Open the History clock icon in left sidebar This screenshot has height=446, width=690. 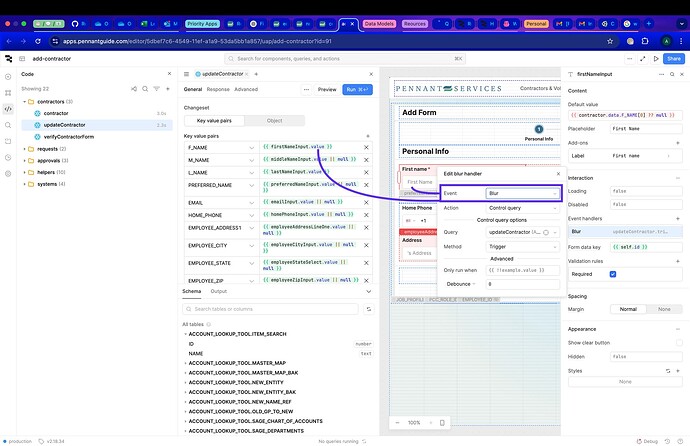8,157
